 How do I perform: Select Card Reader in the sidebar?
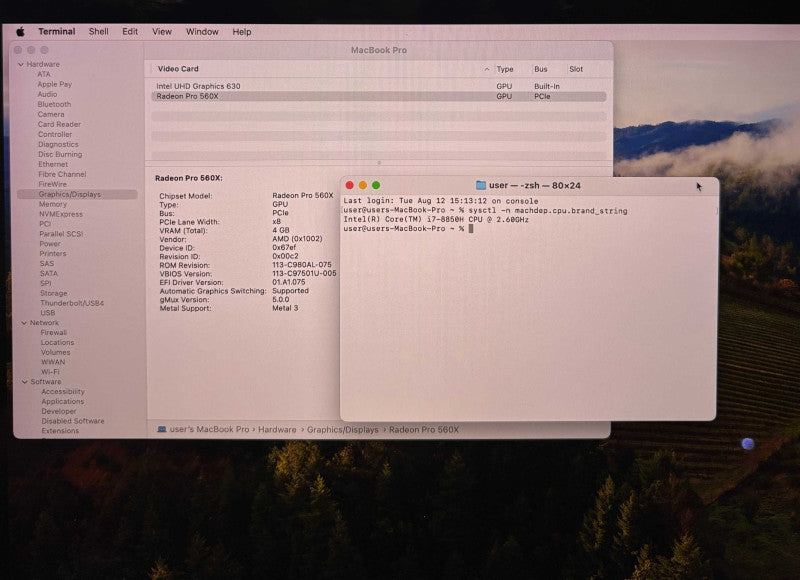click(x=59, y=124)
